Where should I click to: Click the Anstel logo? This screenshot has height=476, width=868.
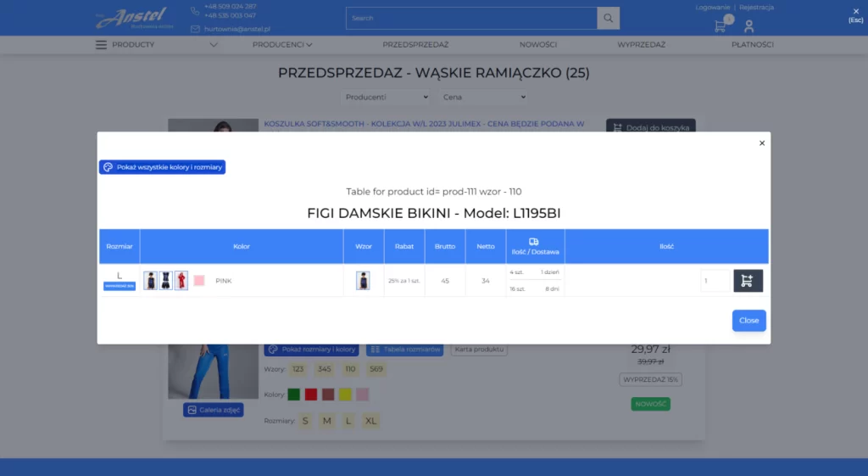point(135,18)
